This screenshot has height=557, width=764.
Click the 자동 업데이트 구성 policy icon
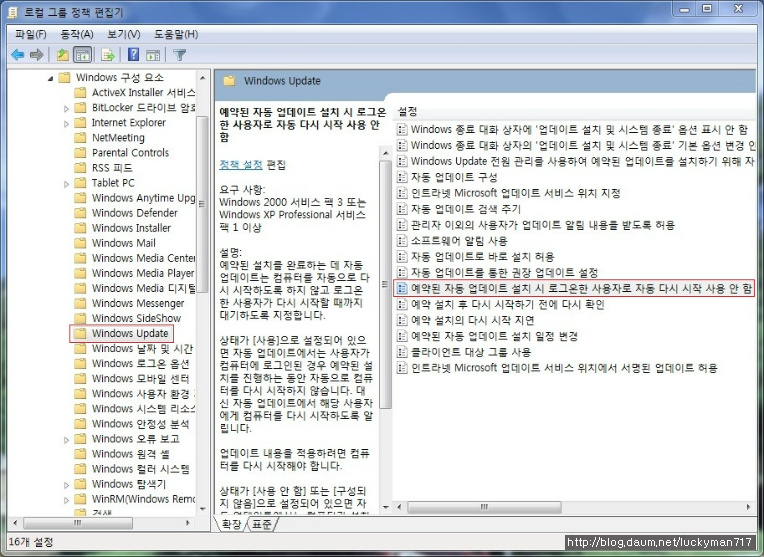tap(402, 177)
